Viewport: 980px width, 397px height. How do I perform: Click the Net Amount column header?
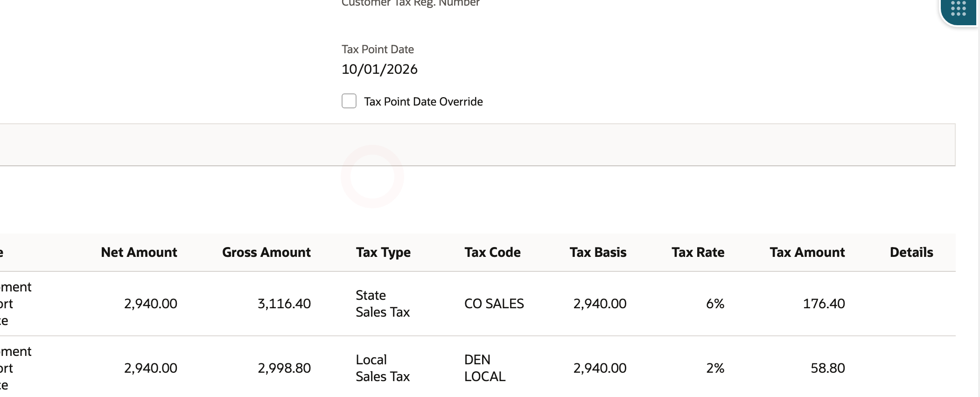[139, 252]
